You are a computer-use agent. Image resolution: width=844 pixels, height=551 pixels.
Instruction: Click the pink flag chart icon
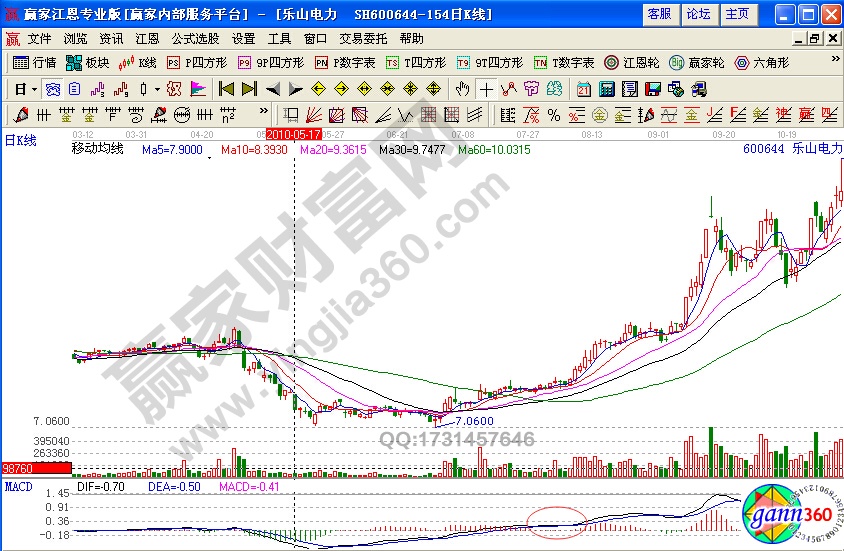[198, 89]
